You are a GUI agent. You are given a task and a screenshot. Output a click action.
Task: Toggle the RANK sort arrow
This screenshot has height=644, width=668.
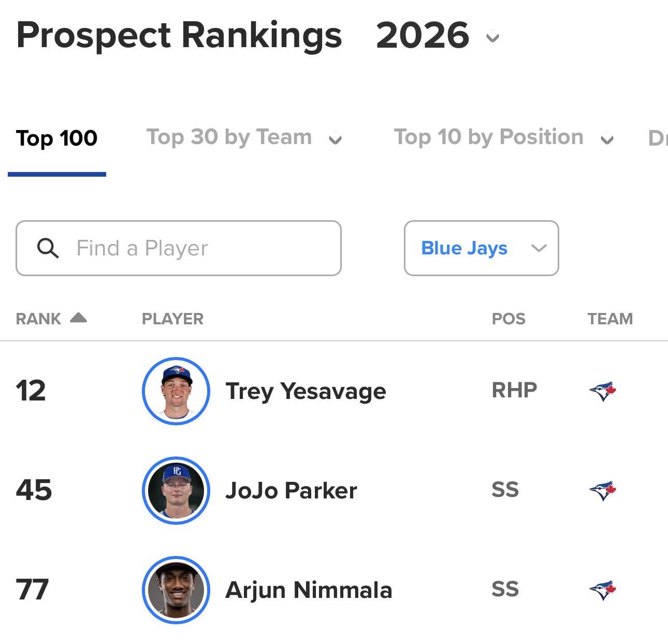tap(78, 318)
